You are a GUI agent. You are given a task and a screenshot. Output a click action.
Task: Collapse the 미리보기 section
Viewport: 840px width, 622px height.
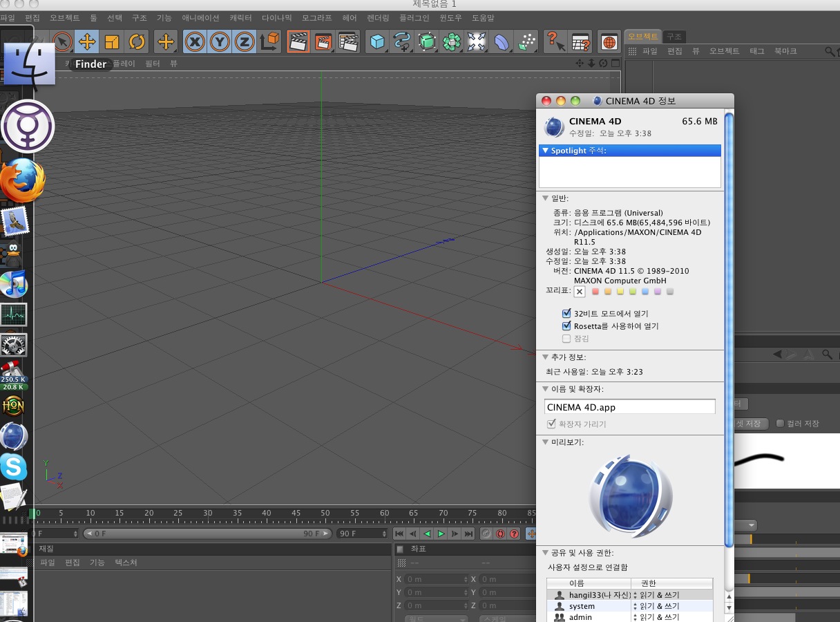(x=546, y=442)
